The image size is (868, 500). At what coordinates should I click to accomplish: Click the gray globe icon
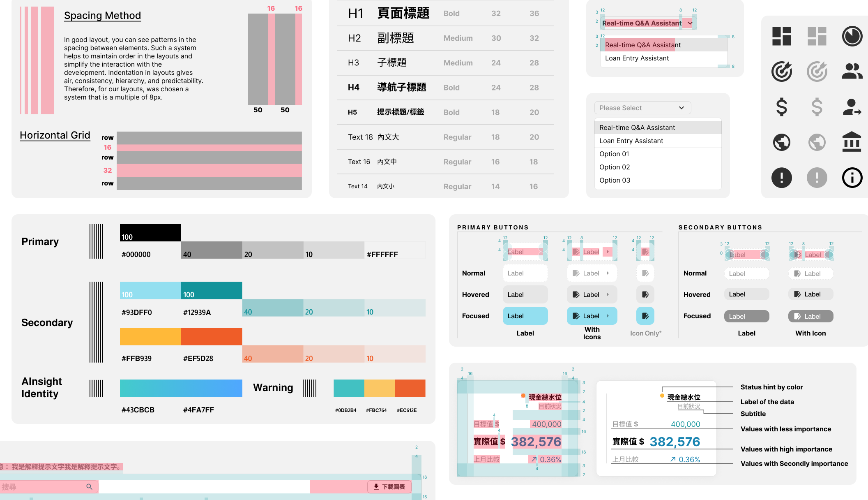tap(817, 142)
